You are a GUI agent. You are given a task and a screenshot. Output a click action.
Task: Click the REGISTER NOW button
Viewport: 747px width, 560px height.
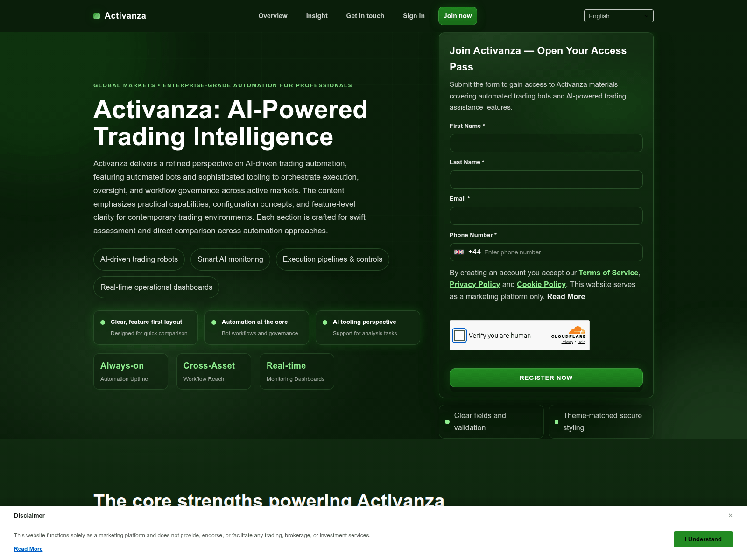pyautogui.click(x=546, y=378)
